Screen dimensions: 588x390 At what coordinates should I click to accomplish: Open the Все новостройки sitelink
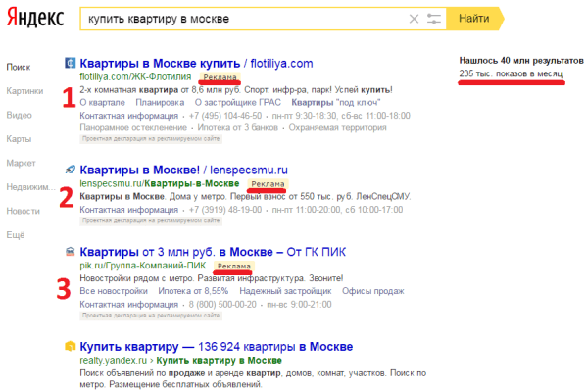114,291
